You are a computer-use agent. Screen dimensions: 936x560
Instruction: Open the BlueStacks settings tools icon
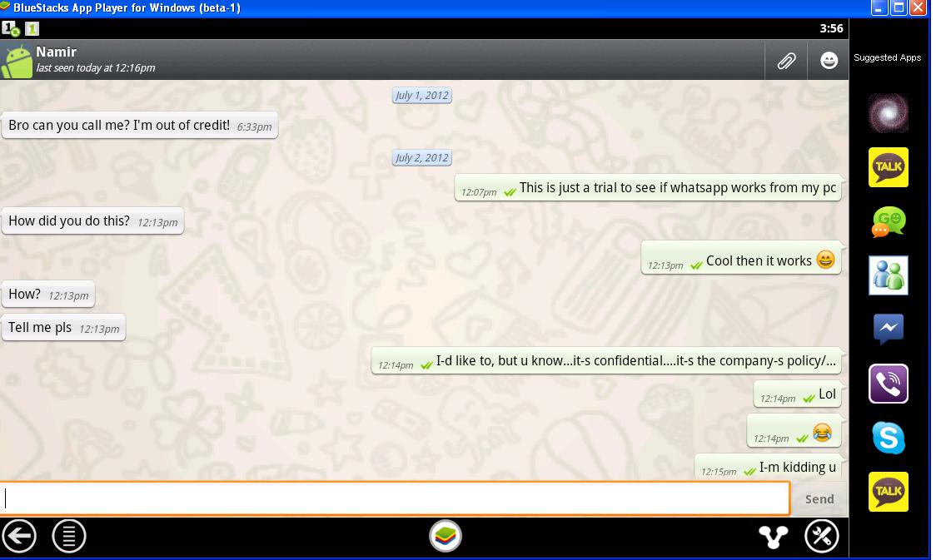[821, 536]
